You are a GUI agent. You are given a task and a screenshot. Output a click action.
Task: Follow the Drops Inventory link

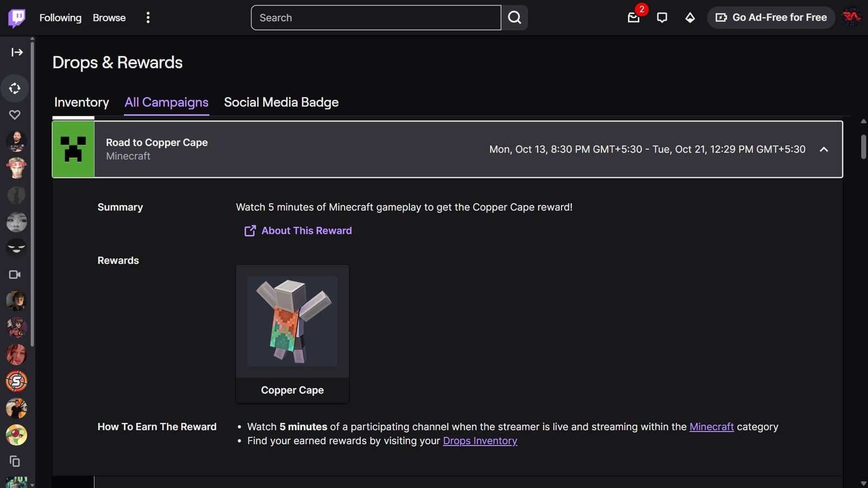point(480,441)
